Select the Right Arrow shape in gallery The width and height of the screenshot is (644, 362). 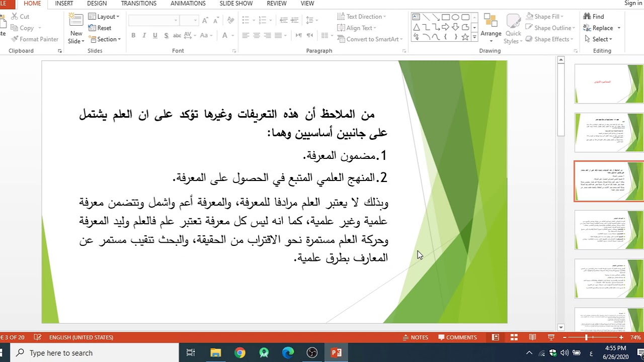tap(446, 27)
